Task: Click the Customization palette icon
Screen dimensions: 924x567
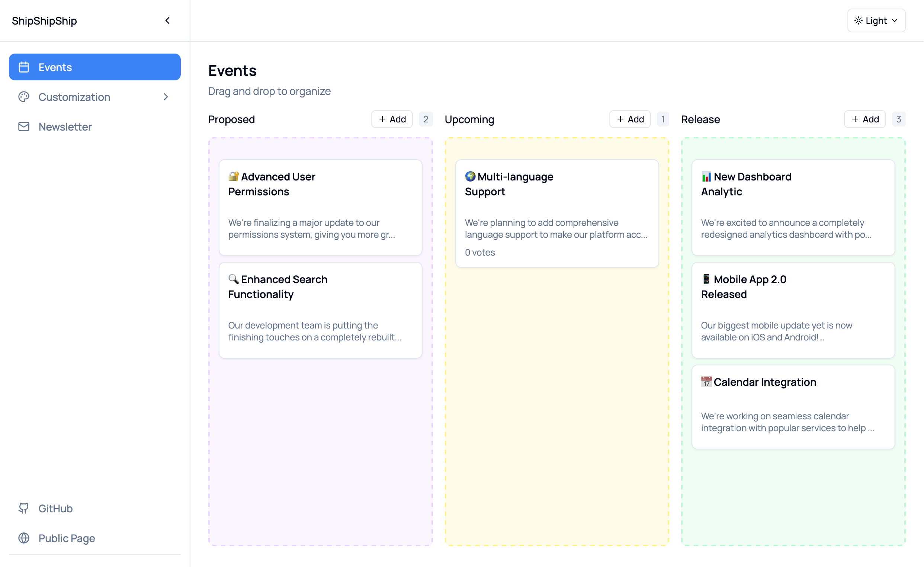Action: (x=24, y=97)
